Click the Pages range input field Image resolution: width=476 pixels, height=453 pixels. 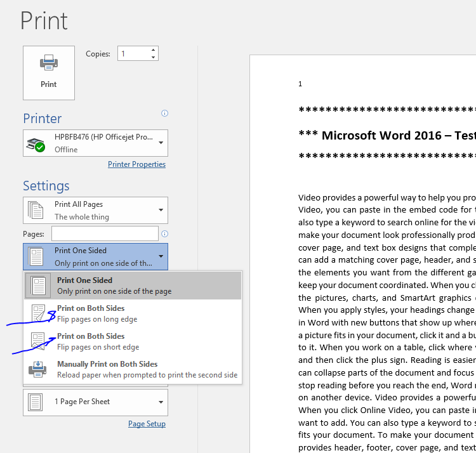pos(105,233)
